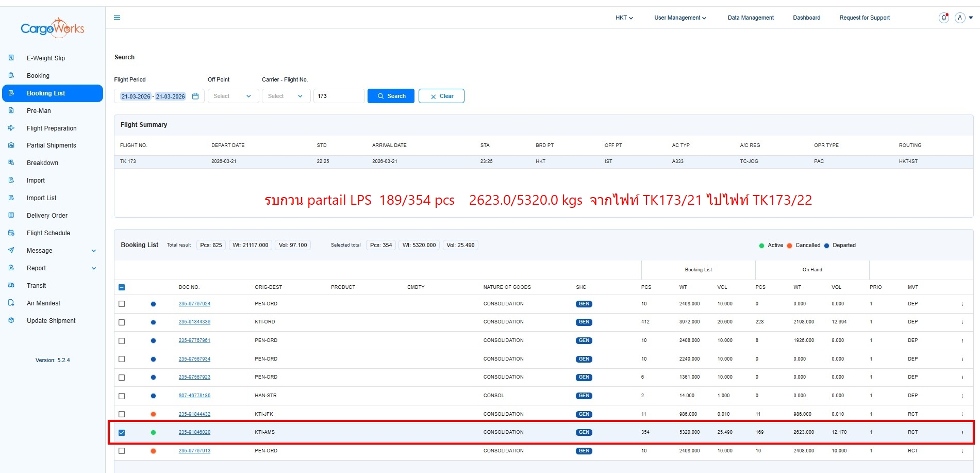Viewport: 980px width, 473px height.
Task: Click the flight number input field
Action: point(339,96)
